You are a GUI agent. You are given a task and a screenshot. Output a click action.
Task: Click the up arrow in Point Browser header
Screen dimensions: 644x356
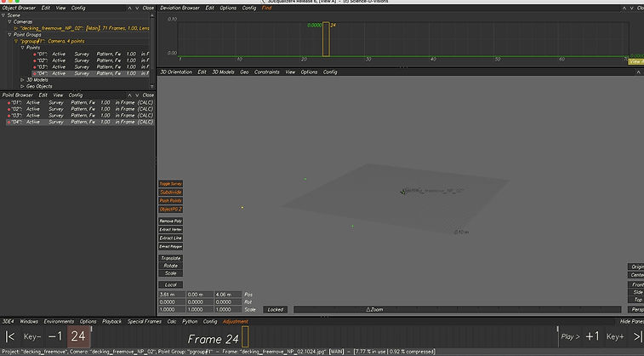(x=129, y=95)
